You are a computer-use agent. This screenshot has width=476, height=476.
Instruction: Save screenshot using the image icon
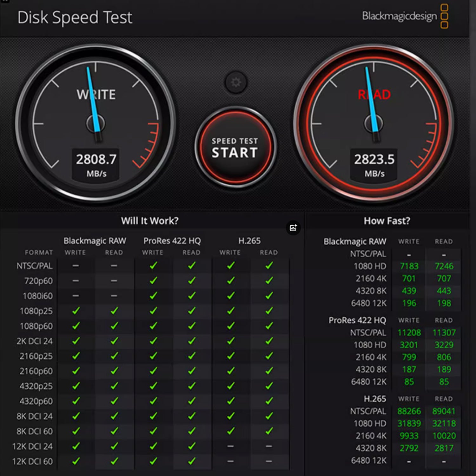[293, 228]
